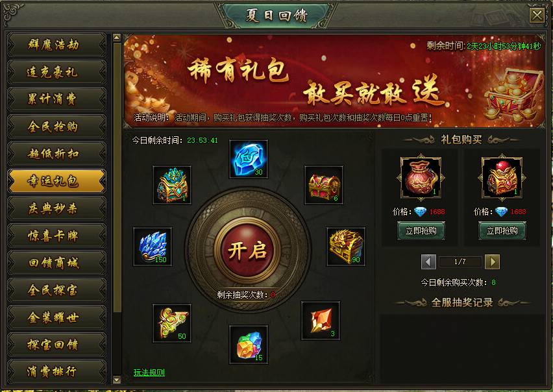This screenshot has height=392, width=553.
Task: Select the blue crystal stone prize with 30
Action: point(249,159)
